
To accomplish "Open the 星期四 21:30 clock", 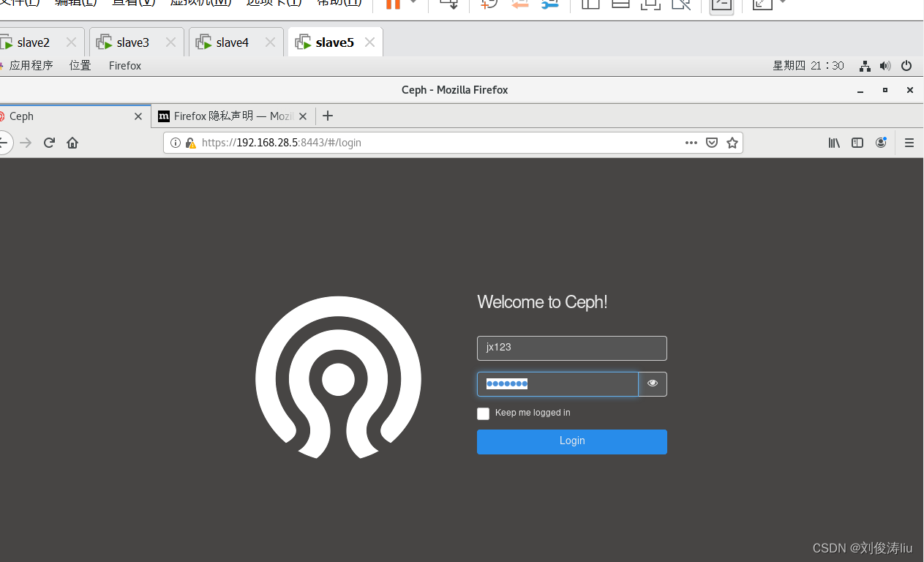I will [808, 66].
